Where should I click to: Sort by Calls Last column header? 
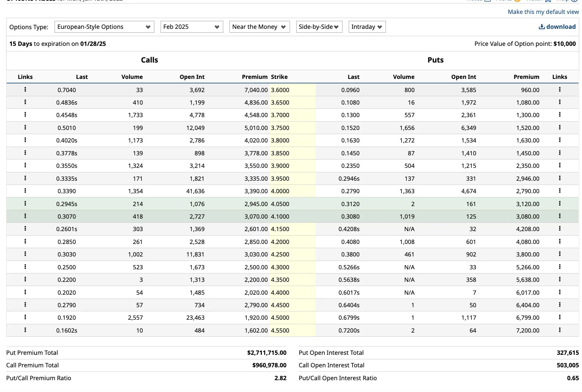point(82,77)
